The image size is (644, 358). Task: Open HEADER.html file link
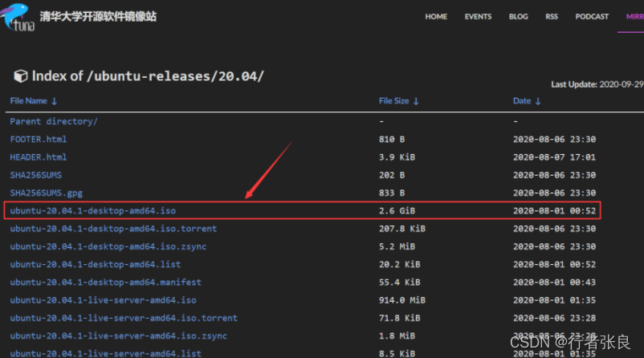pos(39,157)
